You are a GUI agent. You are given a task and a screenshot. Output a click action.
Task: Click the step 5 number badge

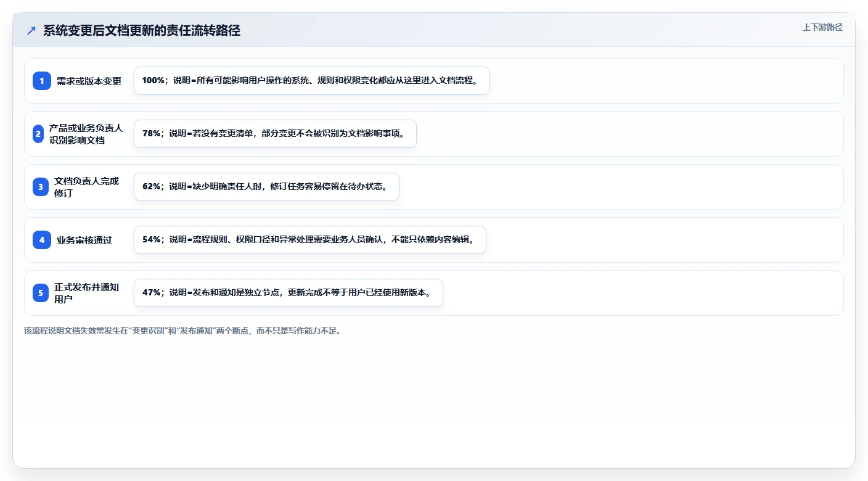41,293
